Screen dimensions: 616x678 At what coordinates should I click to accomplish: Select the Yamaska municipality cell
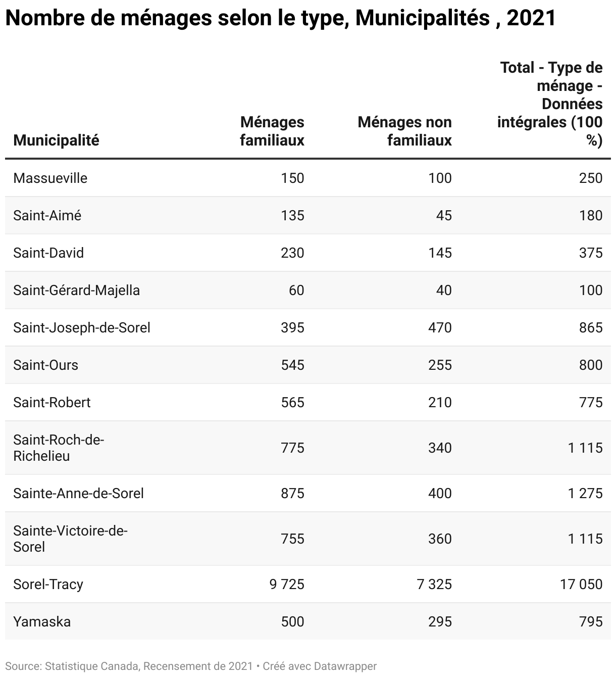pos(42,621)
